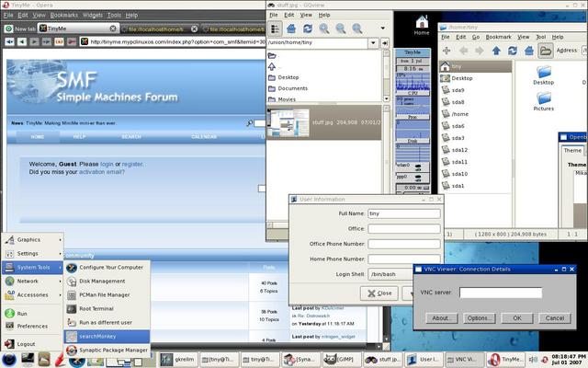This screenshot has width=588, height=368.
Task: Click the gkrellm taskbar button
Action: 178,360
